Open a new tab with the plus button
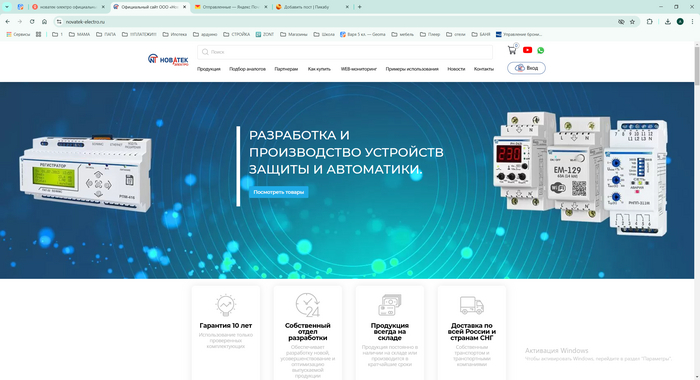The height and width of the screenshot is (380, 700). (x=359, y=7)
